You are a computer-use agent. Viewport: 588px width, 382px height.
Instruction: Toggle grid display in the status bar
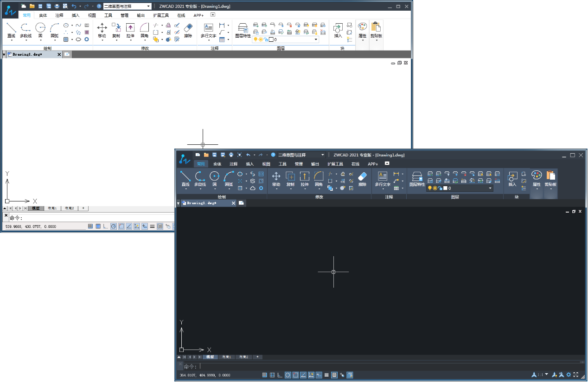coord(272,375)
